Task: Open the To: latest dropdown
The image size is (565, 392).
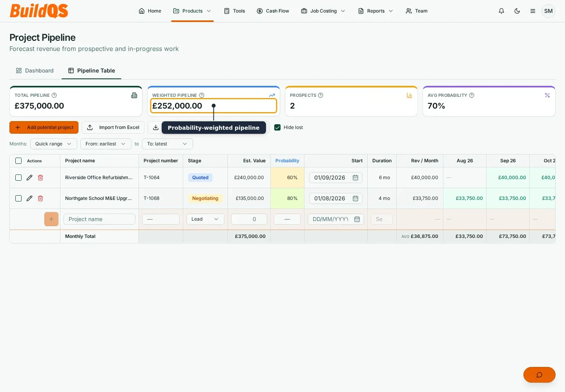Action: (x=168, y=144)
